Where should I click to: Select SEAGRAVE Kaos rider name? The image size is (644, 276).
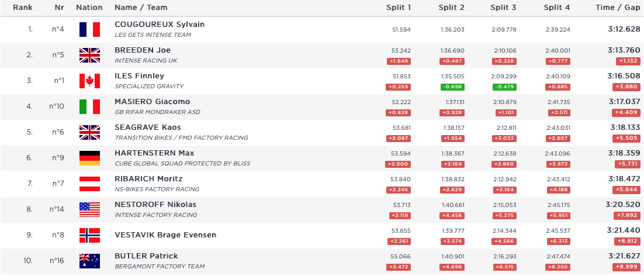click(x=147, y=127)
